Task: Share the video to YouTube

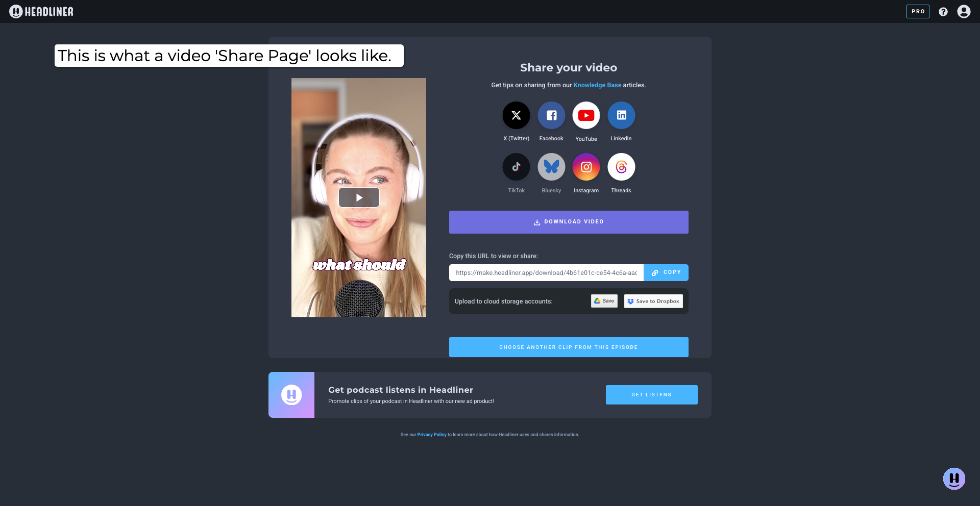Action: [x=586, y=115]
